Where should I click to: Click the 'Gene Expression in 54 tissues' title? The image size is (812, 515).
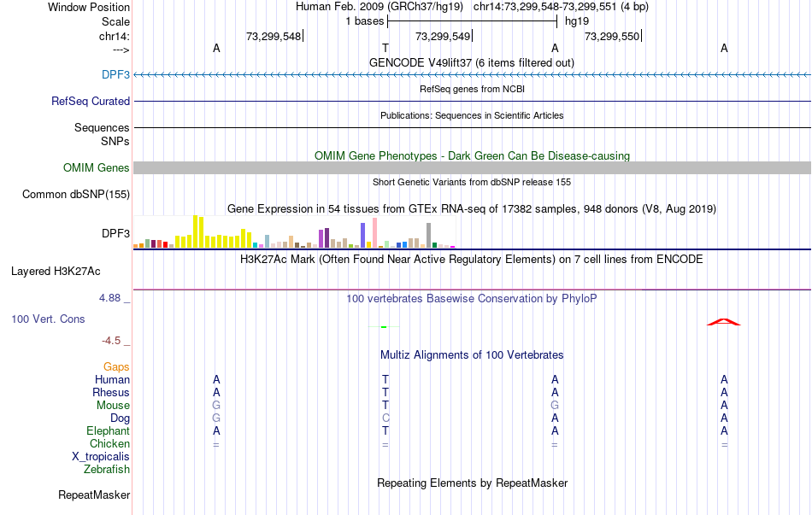pyautogui.click(x=472, y=209)
